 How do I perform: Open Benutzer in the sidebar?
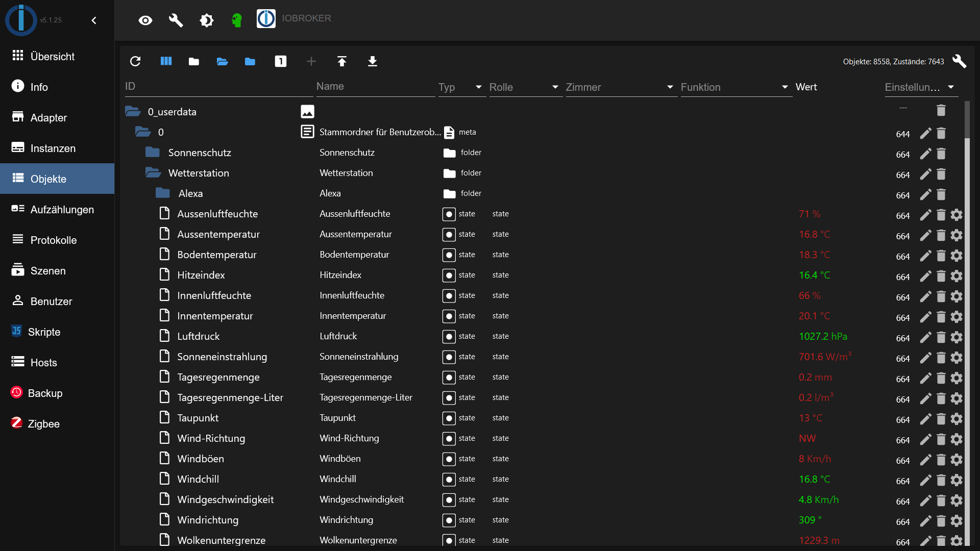coord(57,301)
